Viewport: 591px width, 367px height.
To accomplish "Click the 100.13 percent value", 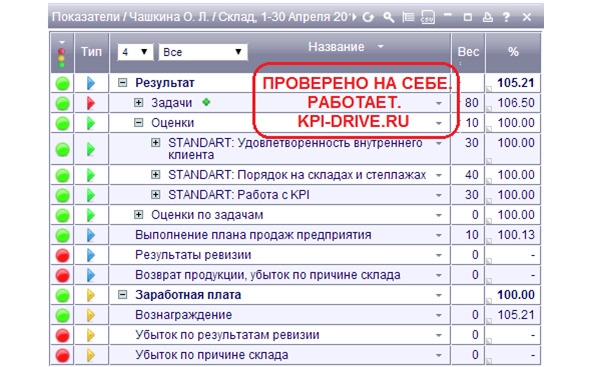I will pos(516,235).
